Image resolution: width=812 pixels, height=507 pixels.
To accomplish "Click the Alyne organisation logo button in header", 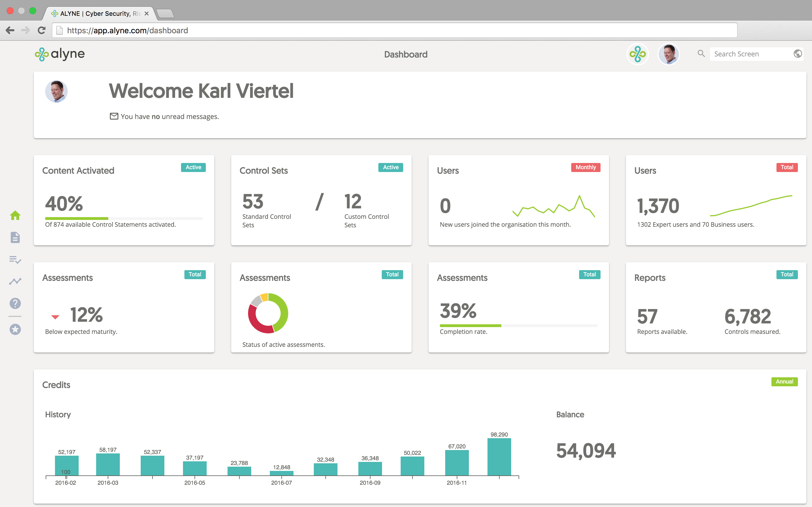I will coord(637,54).
